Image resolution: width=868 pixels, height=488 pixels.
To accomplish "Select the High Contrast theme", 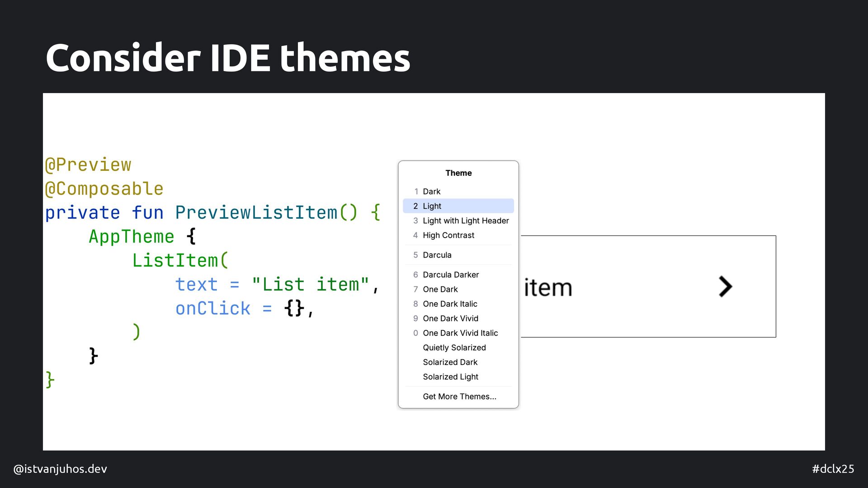I will [x=458, y=235].
